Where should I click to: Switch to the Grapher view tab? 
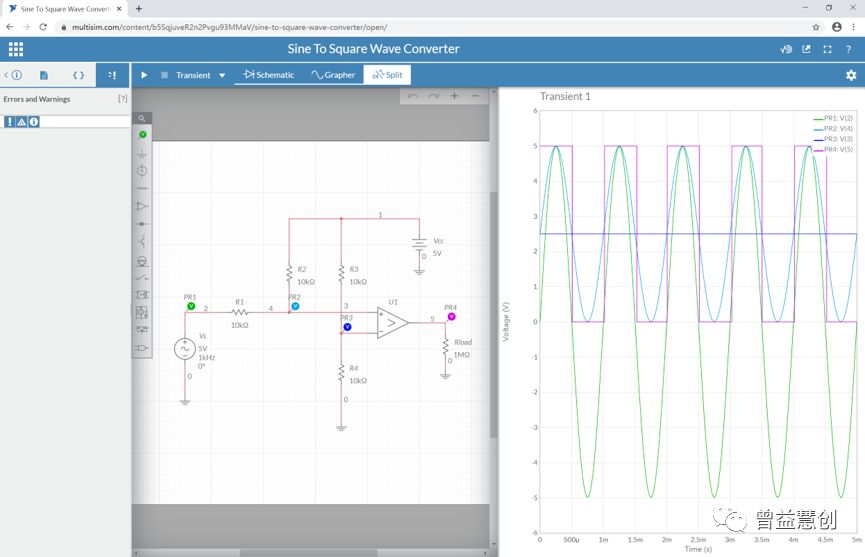(x=333, y=75)
